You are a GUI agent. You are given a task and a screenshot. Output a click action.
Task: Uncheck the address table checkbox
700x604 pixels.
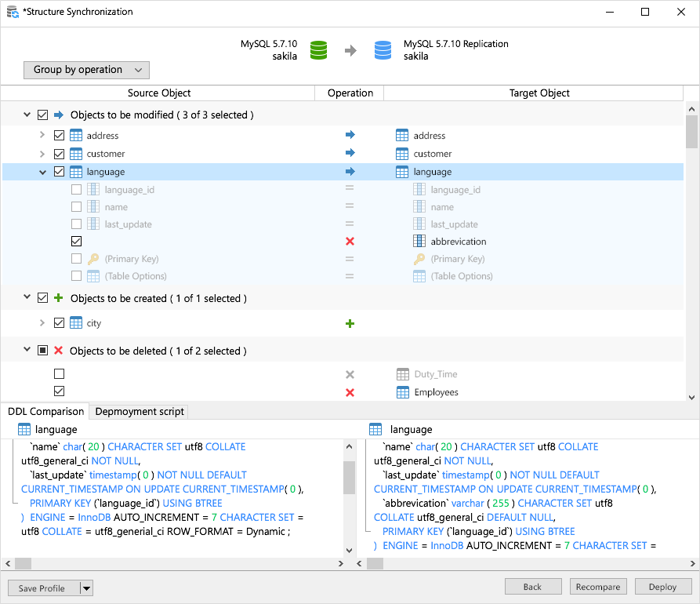(60, 136)
